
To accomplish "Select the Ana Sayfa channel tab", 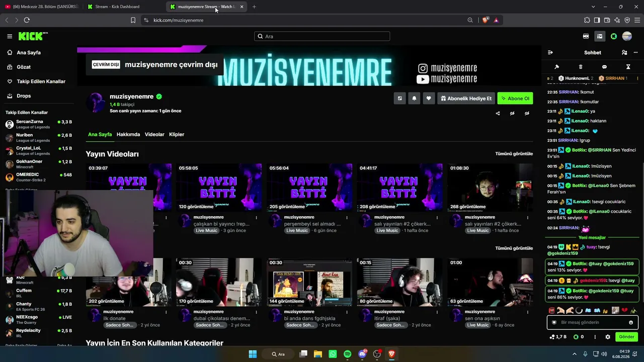I will point(100,134).
